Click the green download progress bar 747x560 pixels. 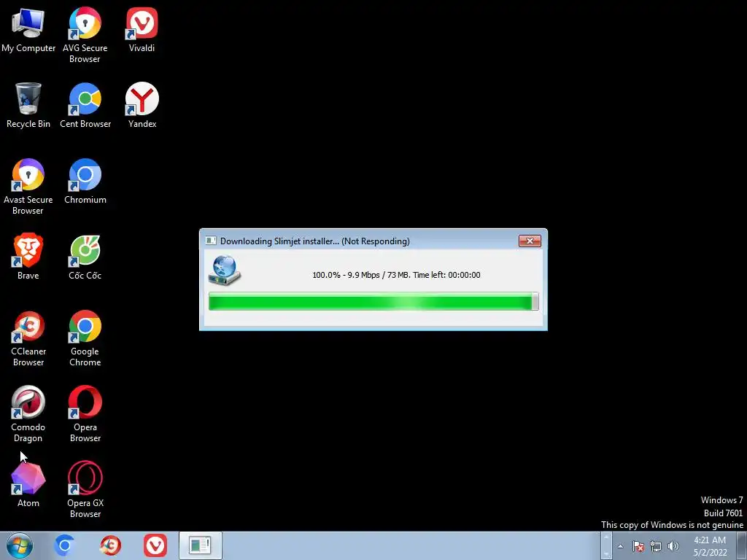click(373, 302)
